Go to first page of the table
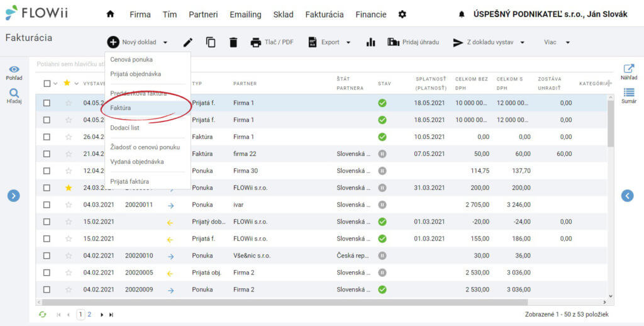Screen dimensions: 644x326 click(58, 315)
